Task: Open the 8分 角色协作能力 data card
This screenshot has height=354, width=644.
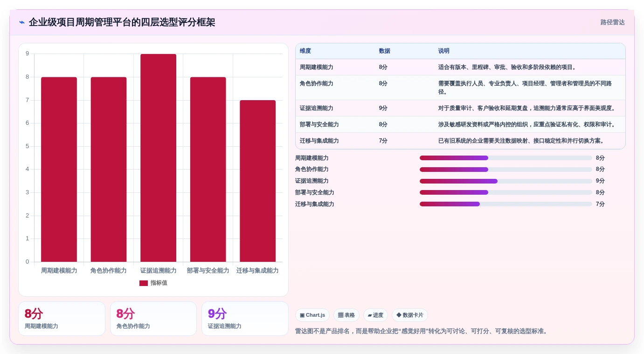Action: (153, 319)
